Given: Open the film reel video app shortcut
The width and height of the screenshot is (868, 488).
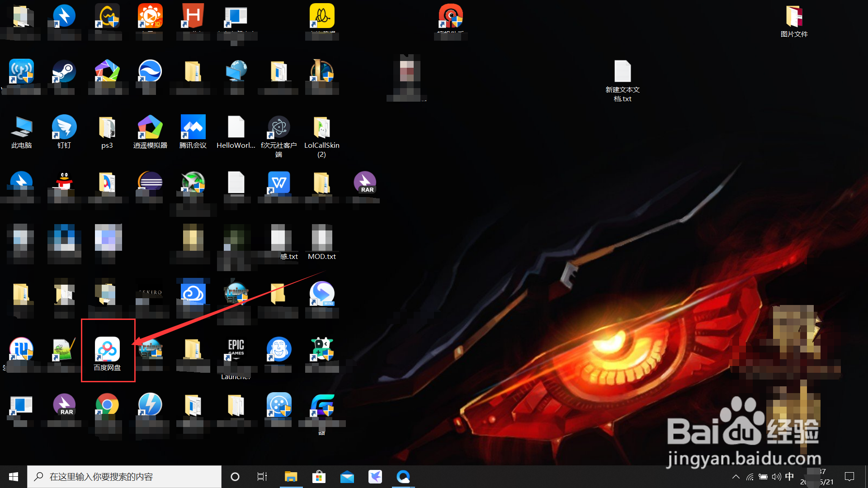Looking at the screenshot, I should (279, 405).
